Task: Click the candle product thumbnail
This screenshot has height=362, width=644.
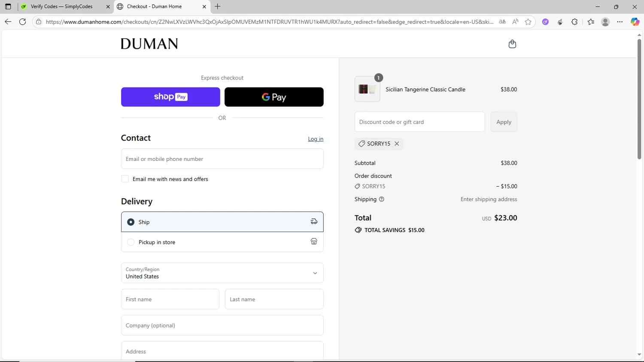Action: pyautogui.click(x=368, y=89)
